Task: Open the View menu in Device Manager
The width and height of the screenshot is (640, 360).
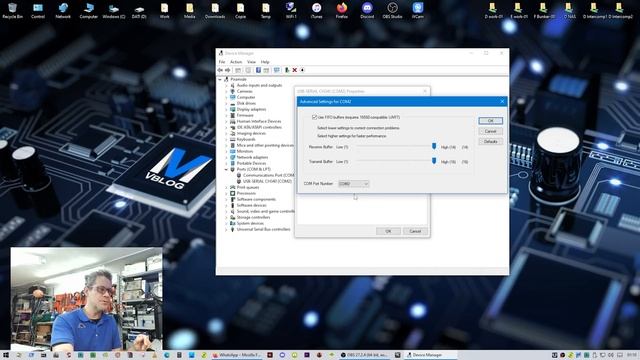Action: click(251, 62)
